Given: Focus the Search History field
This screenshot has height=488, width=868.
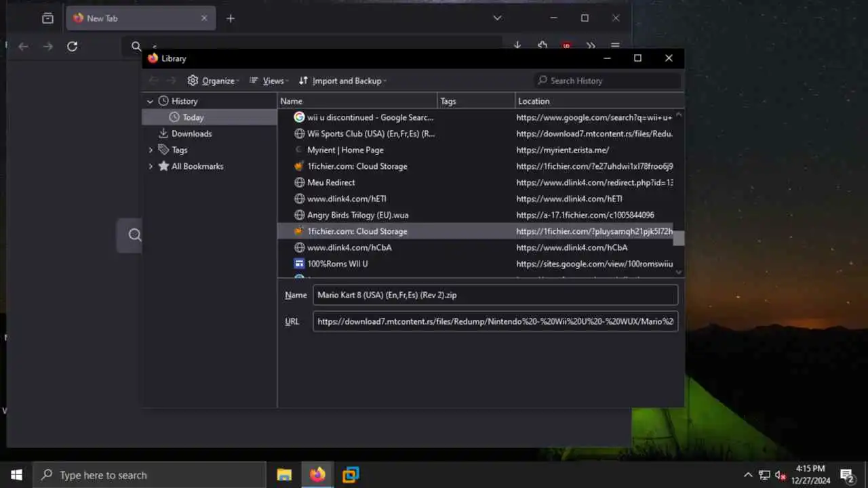Looking at the screenshot, I should click(608, 81).
